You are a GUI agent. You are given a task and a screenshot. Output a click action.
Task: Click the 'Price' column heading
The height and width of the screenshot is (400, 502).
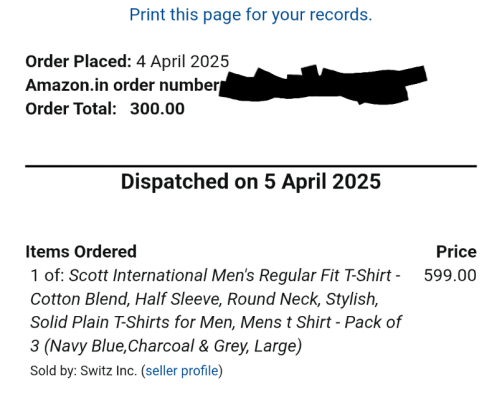456,252
